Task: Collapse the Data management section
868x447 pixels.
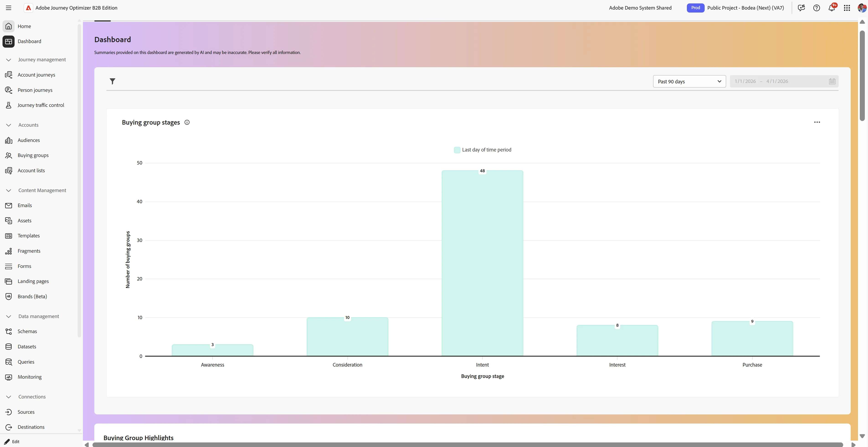Action: point(9,316)
